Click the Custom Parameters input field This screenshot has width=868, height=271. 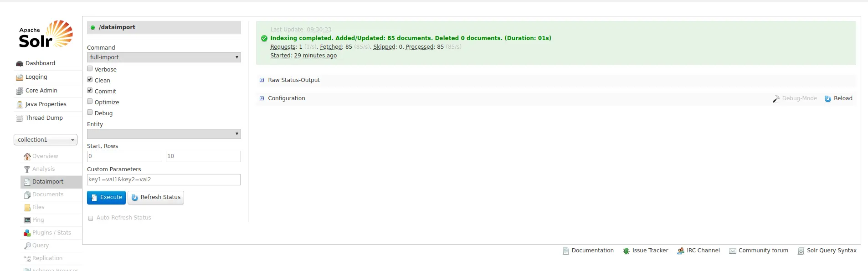click(x=164, y=179)
